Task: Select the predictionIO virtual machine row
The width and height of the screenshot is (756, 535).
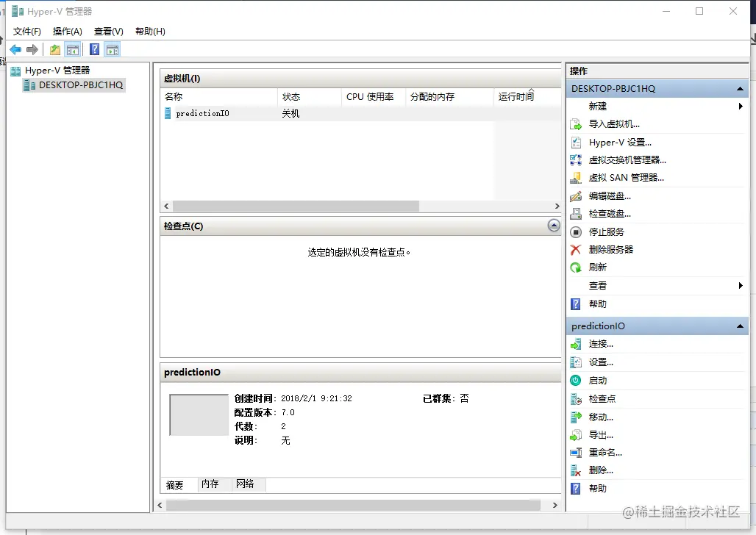Action: click(x=360, y=114)
